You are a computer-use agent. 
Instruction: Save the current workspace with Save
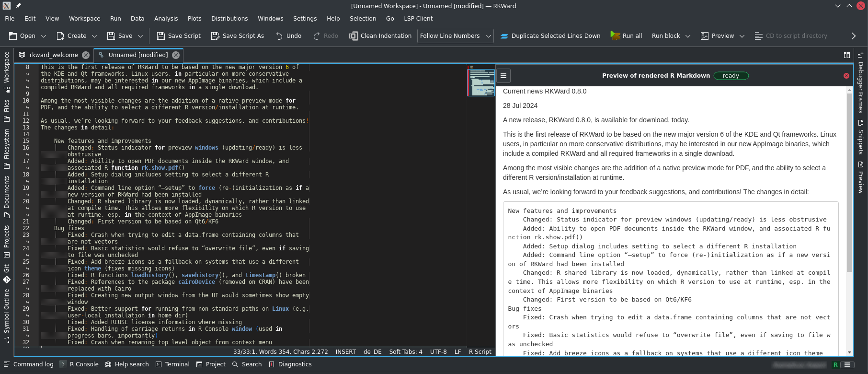[x=120, y=36]
